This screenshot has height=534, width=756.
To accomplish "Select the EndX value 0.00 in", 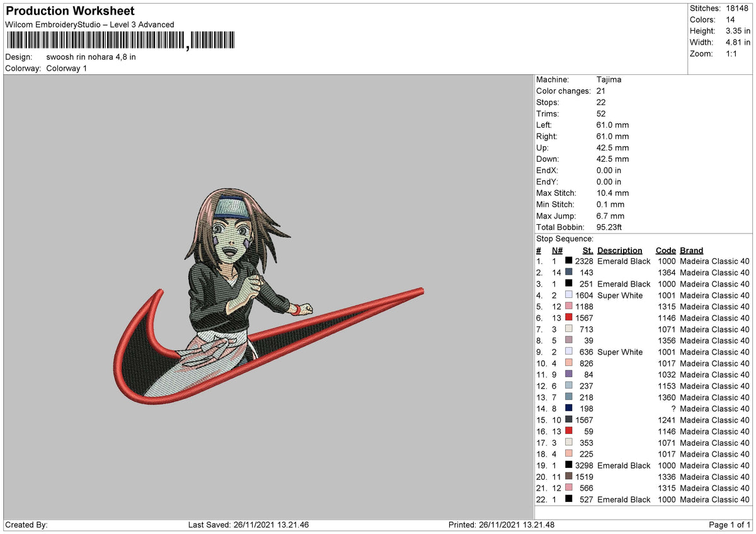I will [609, 170].
